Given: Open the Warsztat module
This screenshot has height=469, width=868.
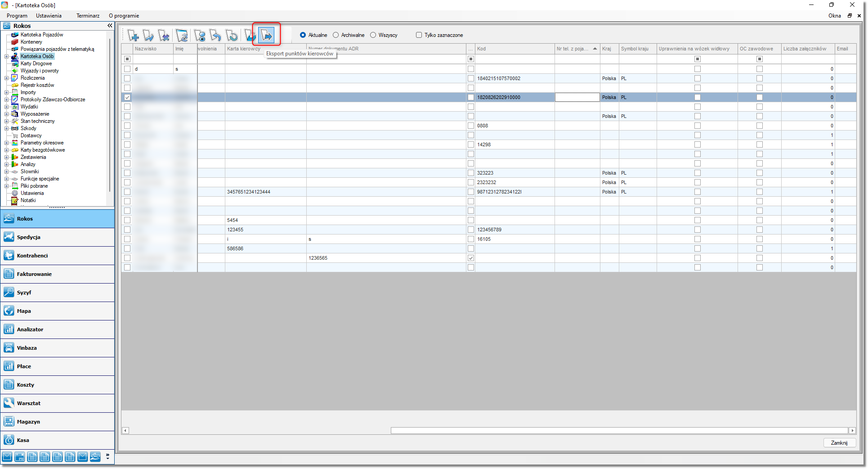Looking at the screenshot, I should (58, 403).
